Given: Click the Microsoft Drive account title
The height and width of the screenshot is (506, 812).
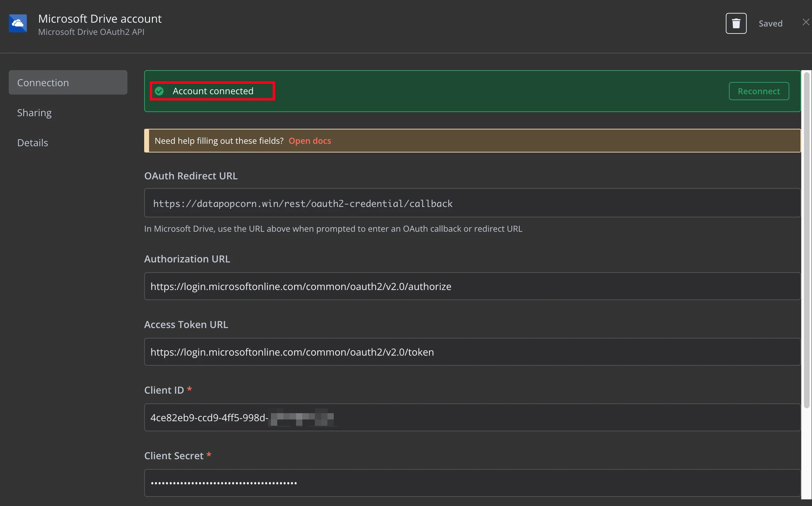Looking at the screenshot, I should pyautogui.click(x=100, y=18).
